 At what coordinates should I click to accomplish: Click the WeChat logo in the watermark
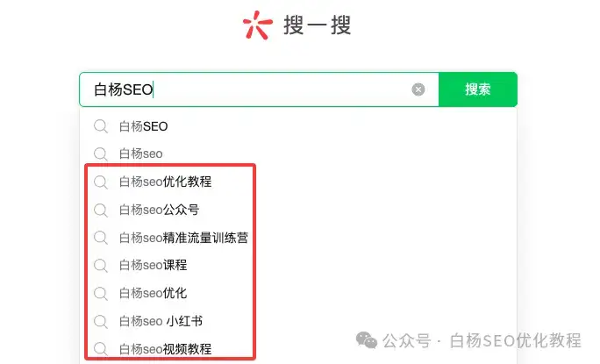point(367,340)
